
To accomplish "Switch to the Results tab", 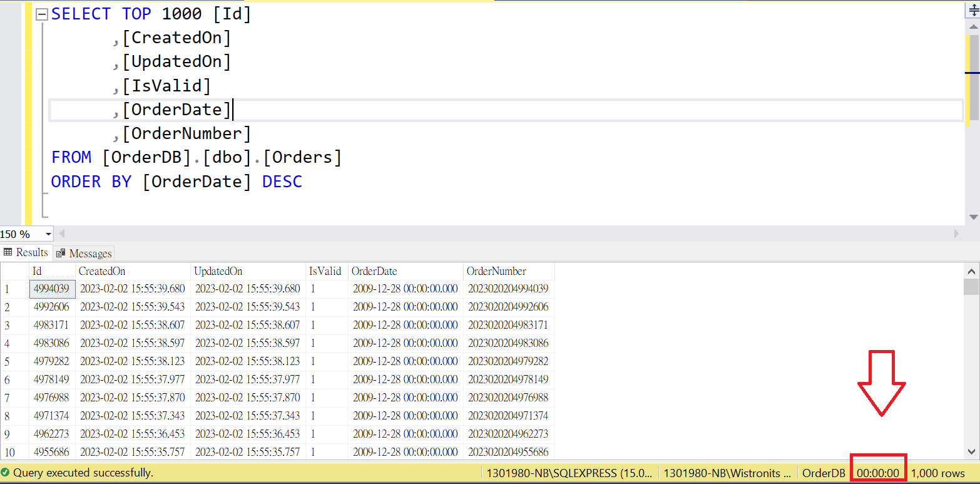I will 26,252.
